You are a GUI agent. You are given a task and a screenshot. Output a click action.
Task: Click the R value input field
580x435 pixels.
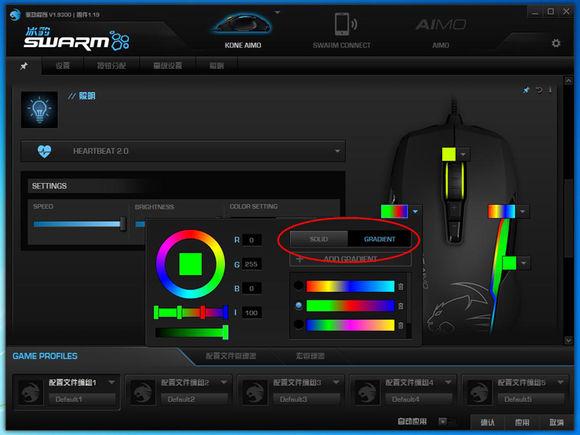point(252,240)
